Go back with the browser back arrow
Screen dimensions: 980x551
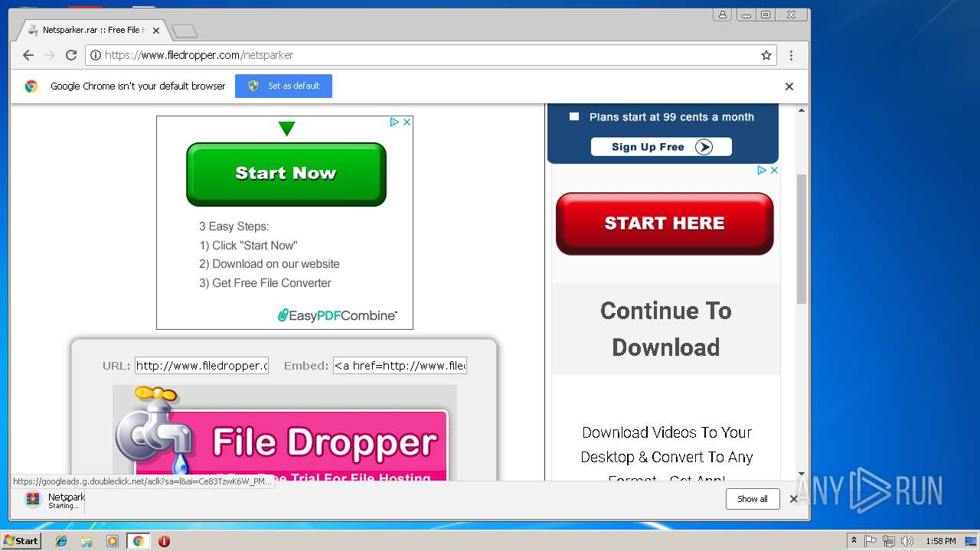pyautogui.click(x=28, y=55)
